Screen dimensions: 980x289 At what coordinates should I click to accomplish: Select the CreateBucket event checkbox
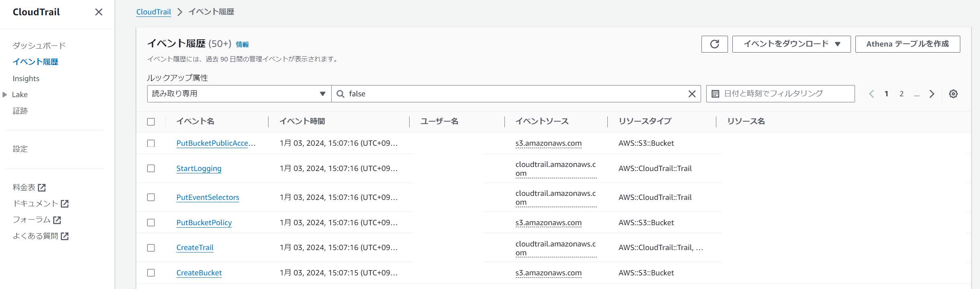pyautogui.click(x=151, y=273)
